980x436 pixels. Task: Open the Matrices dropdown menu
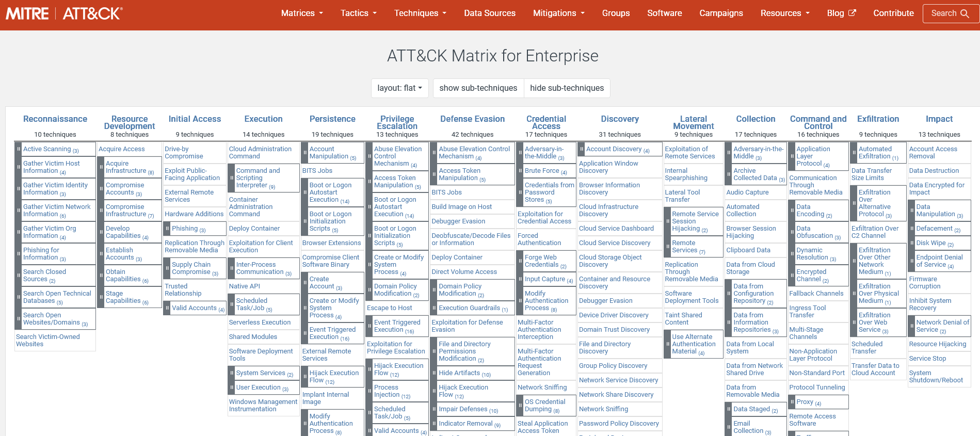pos(302,13)
